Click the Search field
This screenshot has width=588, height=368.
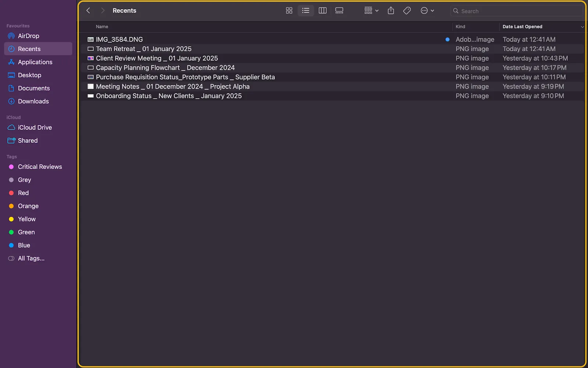[517, 11]
